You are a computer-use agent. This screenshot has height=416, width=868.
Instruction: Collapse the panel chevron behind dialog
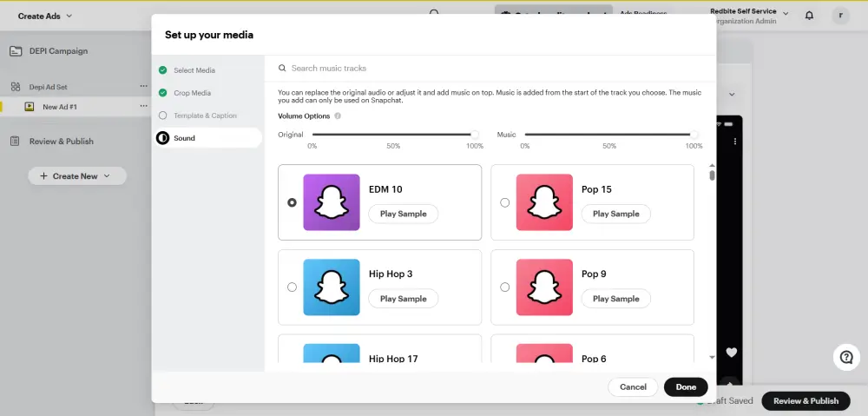(x=732, y=95)
